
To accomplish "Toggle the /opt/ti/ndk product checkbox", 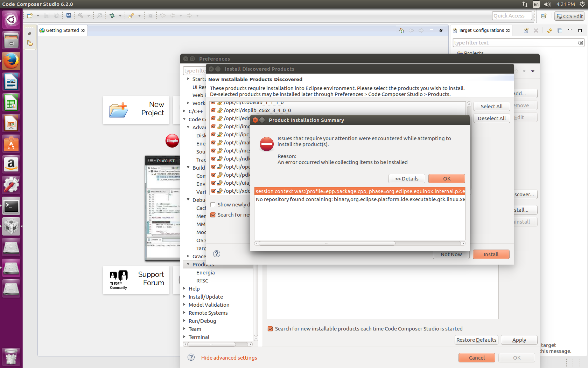I will [213, 158].
